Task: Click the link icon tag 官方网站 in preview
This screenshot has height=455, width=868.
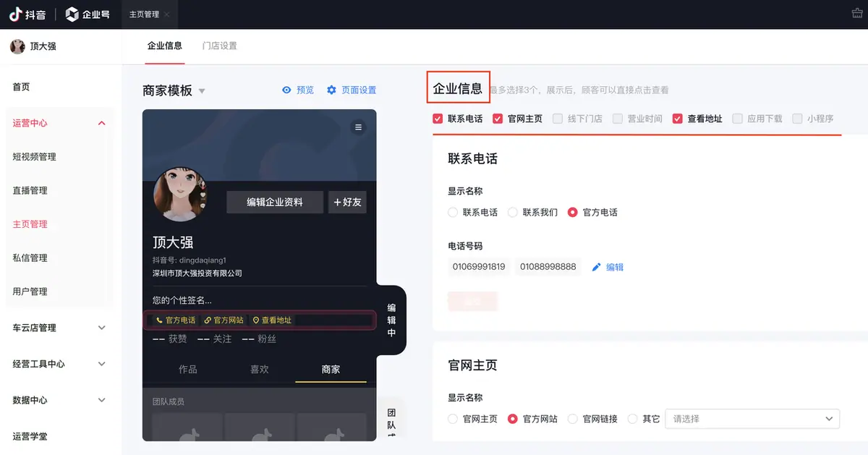Action: (224, 320)
